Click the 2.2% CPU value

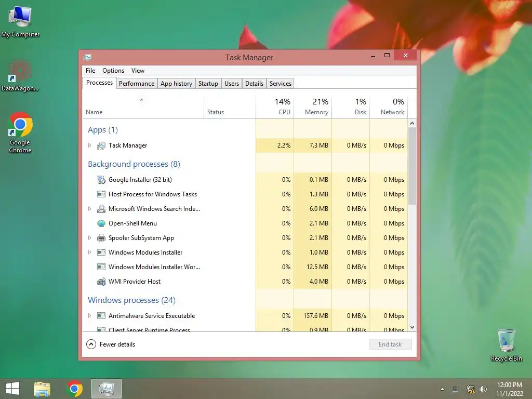click(284, 145)
